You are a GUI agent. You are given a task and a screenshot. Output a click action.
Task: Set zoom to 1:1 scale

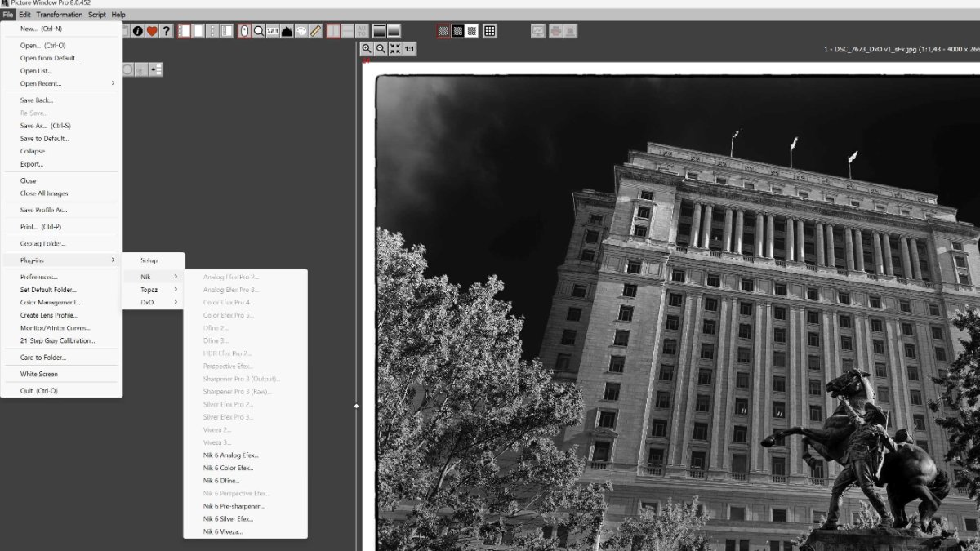tap(409, 49)
